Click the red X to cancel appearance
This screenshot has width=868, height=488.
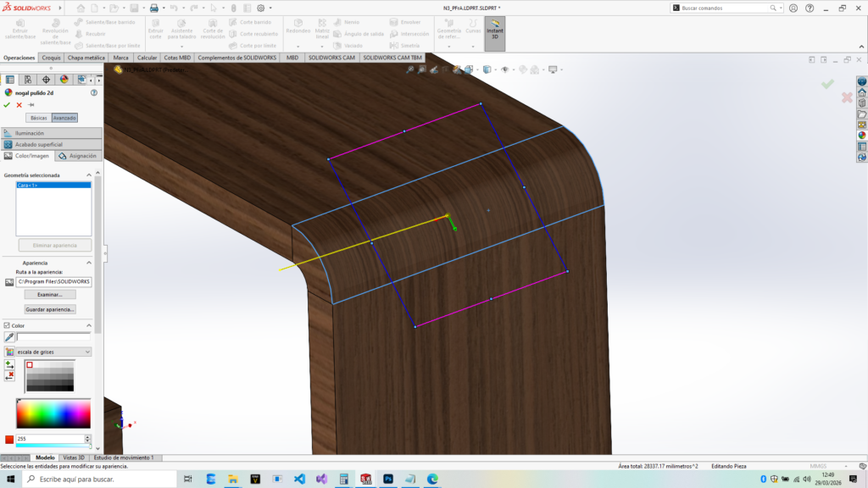pos(19,105)
